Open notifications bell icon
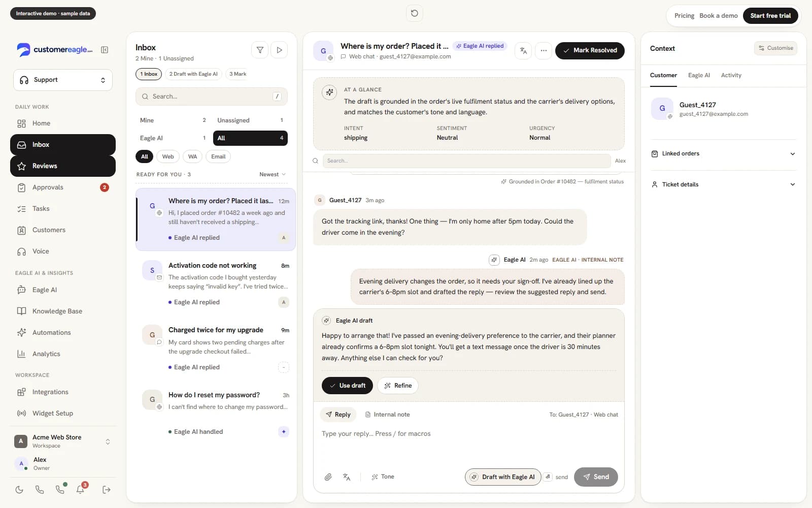Image resolution: width=812 pixels, height=508 pixels. pyautogui.click(x=80, y=490)
